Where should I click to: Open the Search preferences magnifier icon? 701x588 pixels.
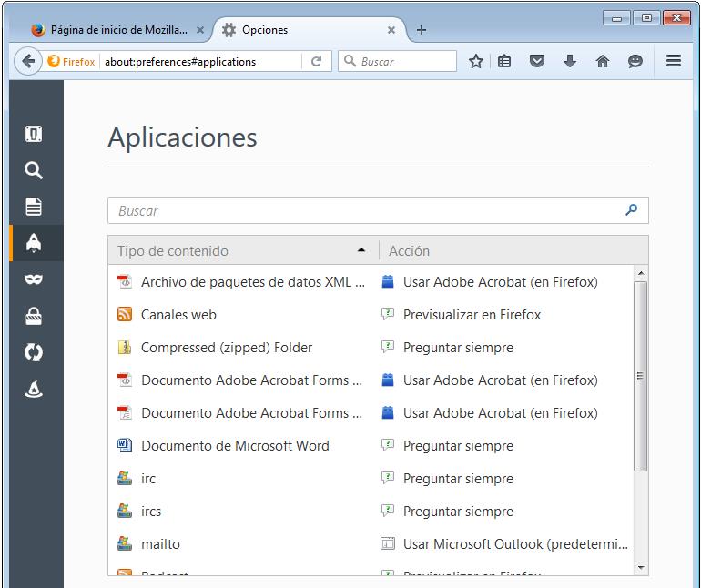click(x=34, y=170)
